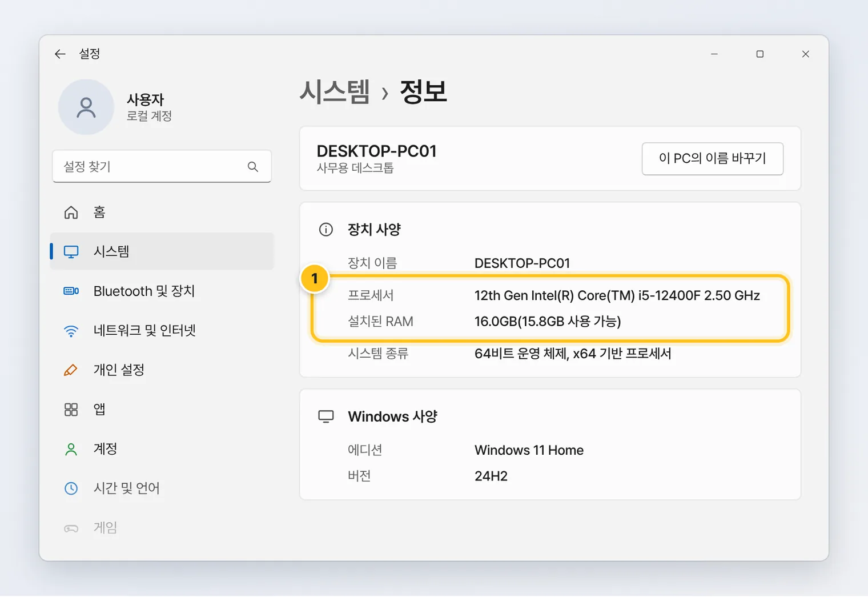Image resolution: width=868 pixels, height=597 pixels.
Task: Click the personalization brush icon
Action: (71, 370)
